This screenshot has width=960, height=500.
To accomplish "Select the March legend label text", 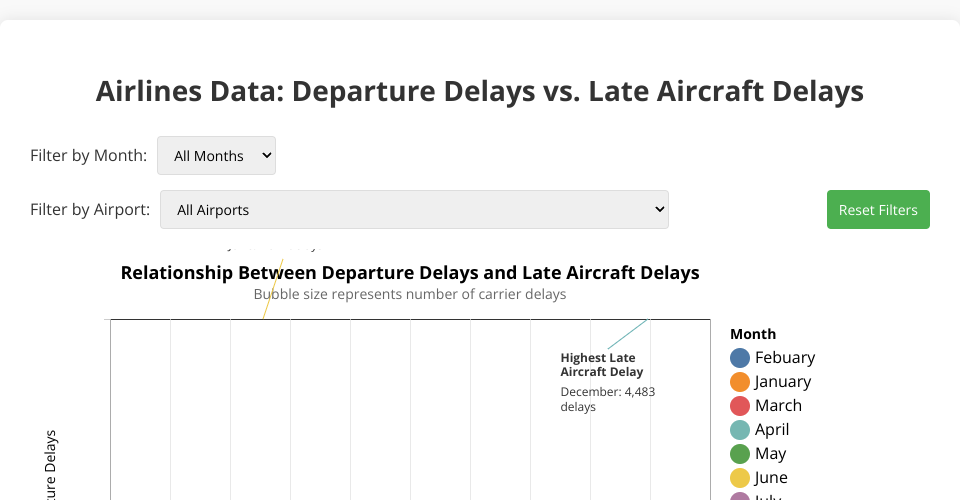I will point(778,406).
